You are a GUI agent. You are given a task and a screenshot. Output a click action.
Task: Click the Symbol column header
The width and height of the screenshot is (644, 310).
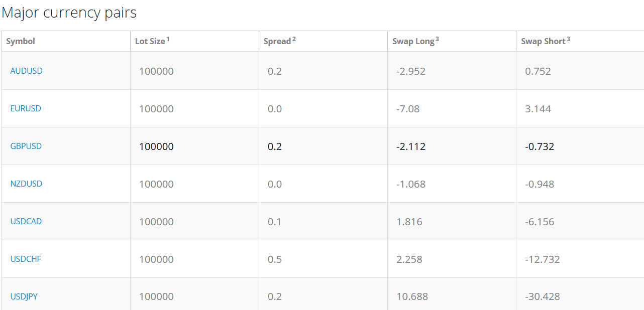[21, 41]
